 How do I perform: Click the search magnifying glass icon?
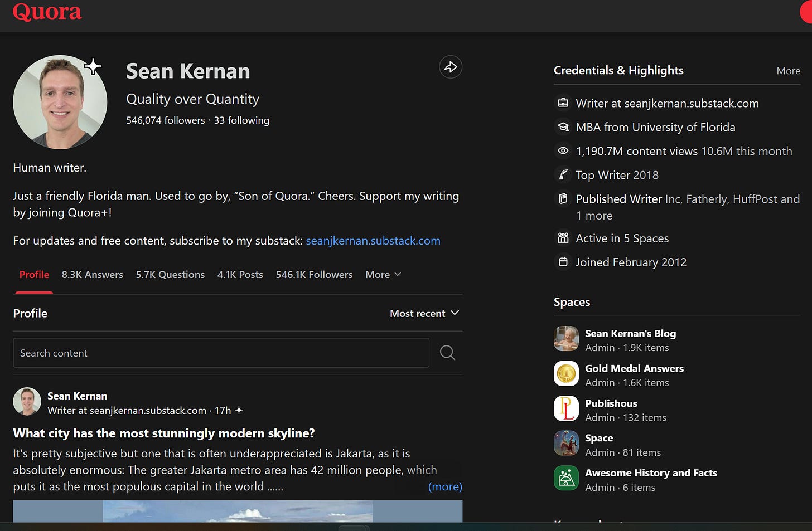[x=447, y=353]
